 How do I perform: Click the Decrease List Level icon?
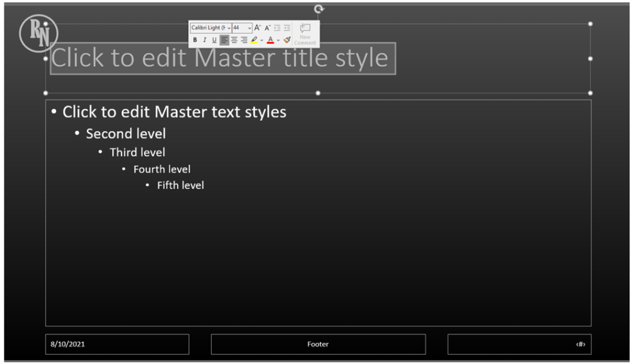click(x=277, y=28)
